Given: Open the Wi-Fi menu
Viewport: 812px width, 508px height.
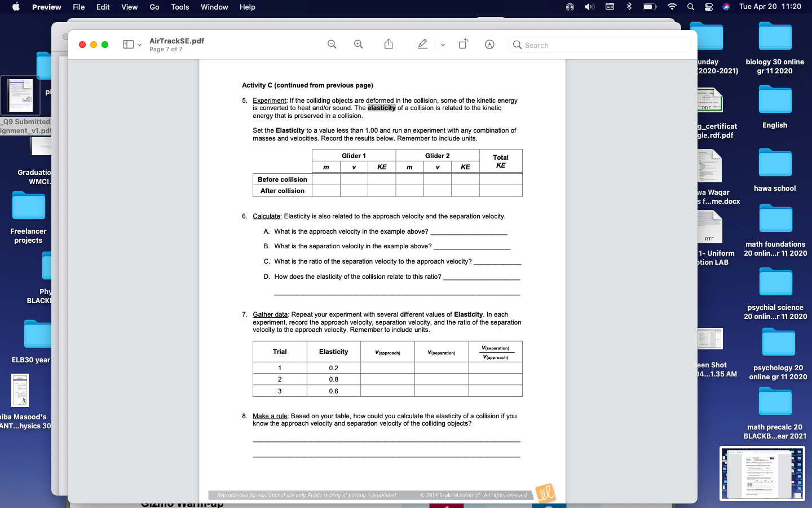Looking at the screenshot, I should 672,7.
